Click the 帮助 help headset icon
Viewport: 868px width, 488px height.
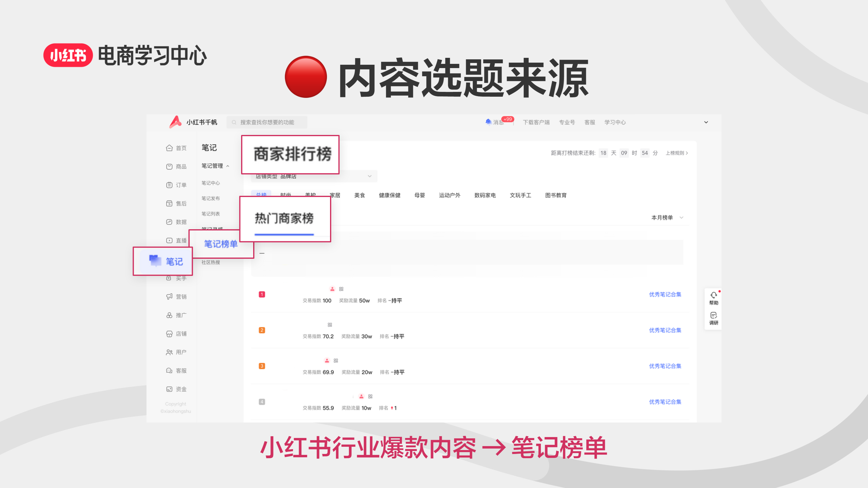(714, 298)
